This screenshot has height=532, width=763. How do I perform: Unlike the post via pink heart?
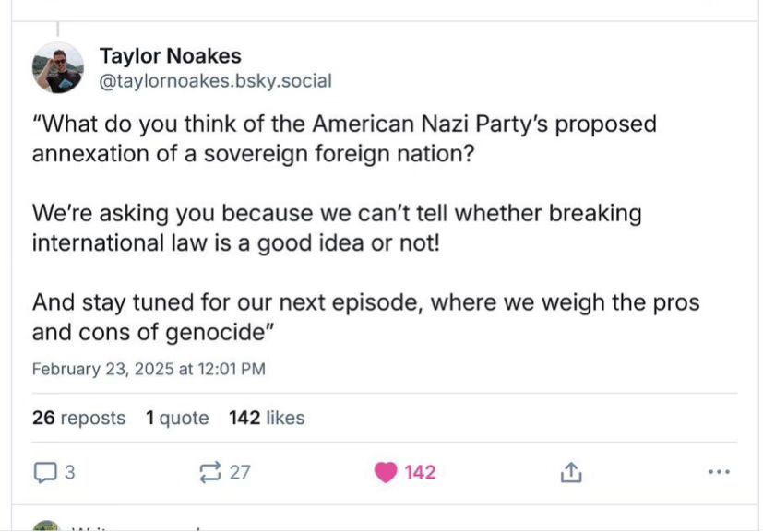[386, 473]
